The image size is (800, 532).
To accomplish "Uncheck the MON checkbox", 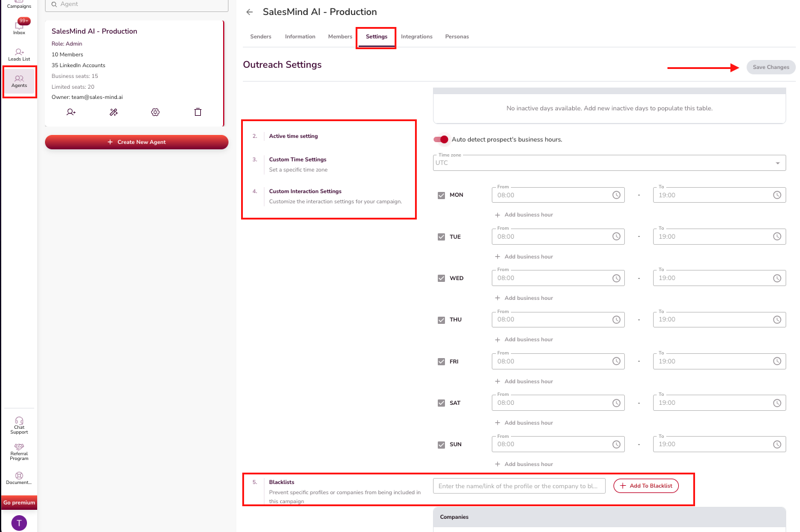I will point(441,196).
